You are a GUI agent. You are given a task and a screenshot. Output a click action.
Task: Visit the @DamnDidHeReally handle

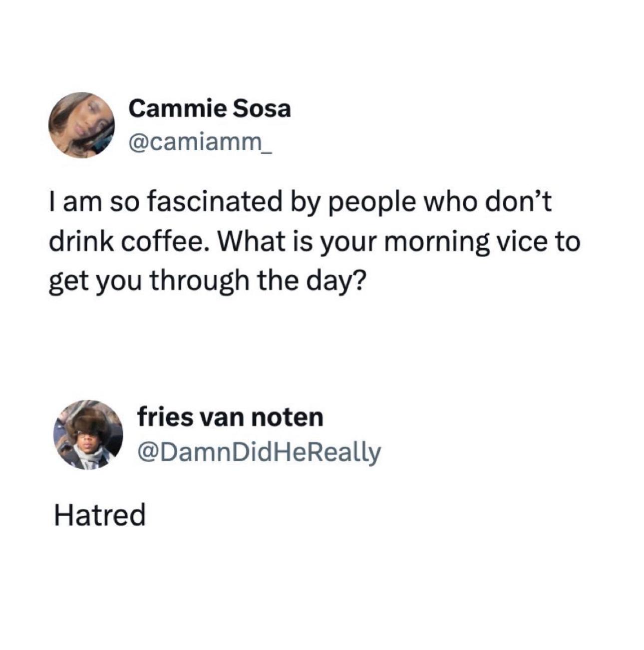pyautogui.click(x=259, y=452)
